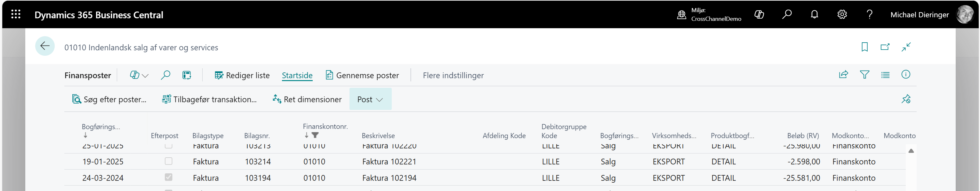Open the Settings gear icon
Screen dimensions: 980x191
coord(842,14)
